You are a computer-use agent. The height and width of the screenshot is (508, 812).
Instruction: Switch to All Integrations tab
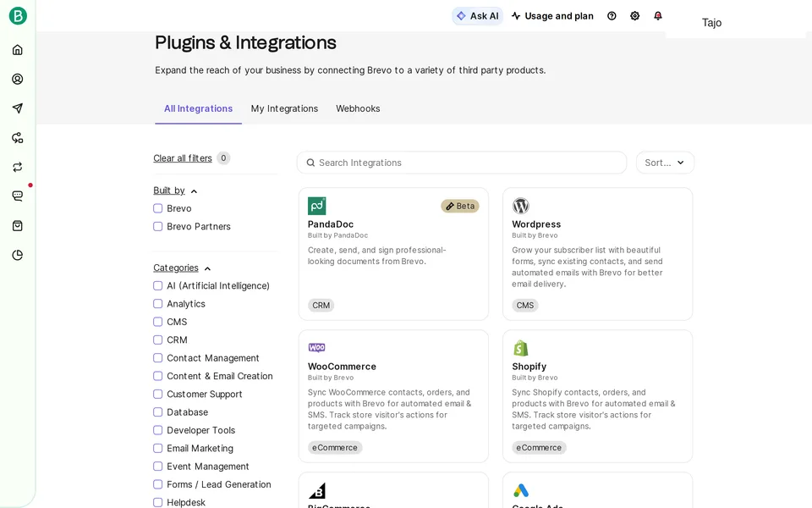[198, 108]
